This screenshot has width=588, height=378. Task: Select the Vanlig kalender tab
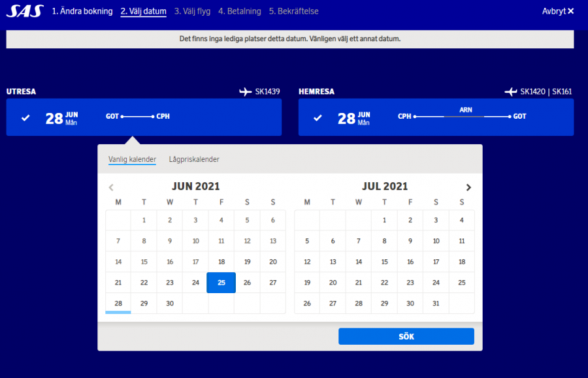pos(132,159)
